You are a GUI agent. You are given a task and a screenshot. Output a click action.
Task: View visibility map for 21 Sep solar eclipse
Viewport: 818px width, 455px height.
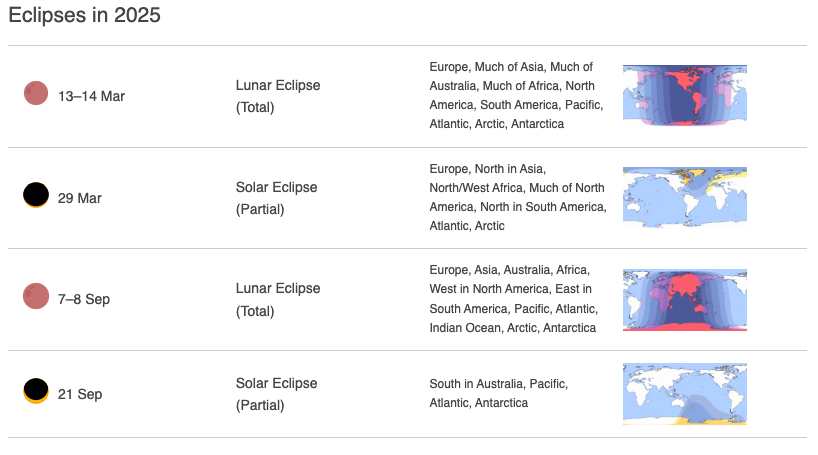(684, 394)
